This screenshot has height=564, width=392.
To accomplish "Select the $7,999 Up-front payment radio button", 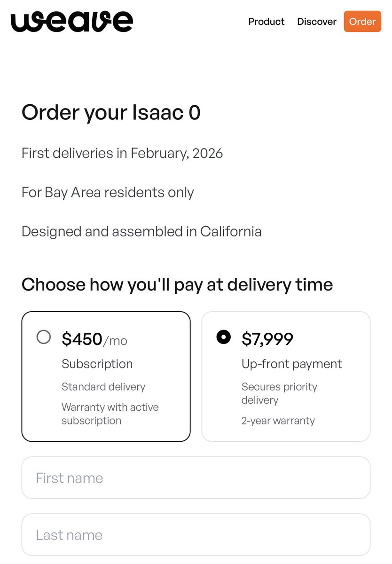I will pos(223,337).
